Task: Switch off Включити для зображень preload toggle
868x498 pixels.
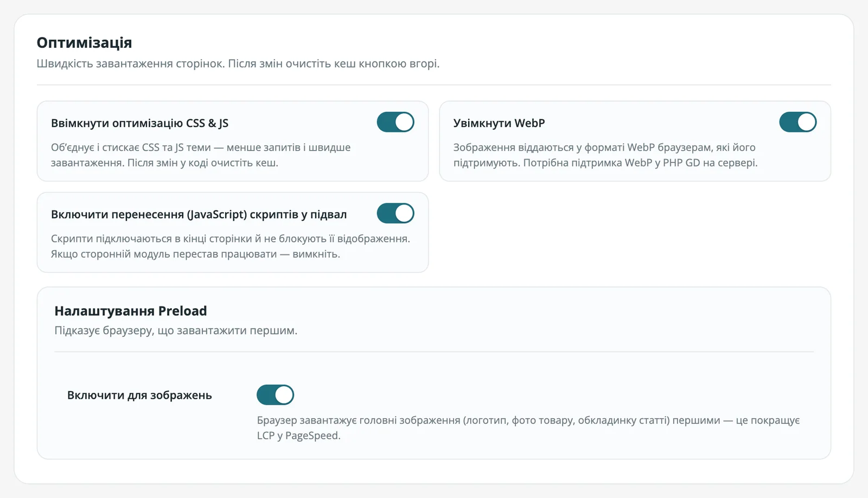Action: 276,395
